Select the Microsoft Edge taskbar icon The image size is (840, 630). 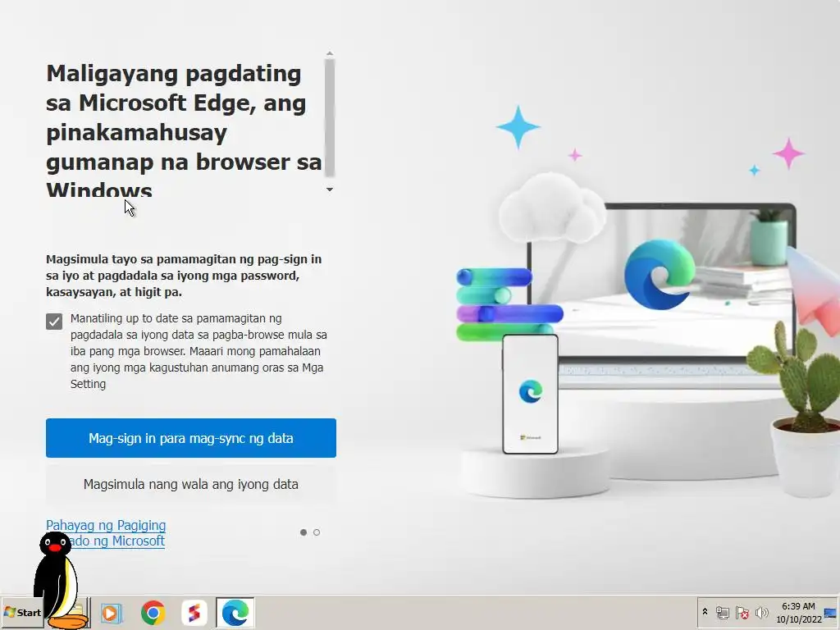coord(235,612)
